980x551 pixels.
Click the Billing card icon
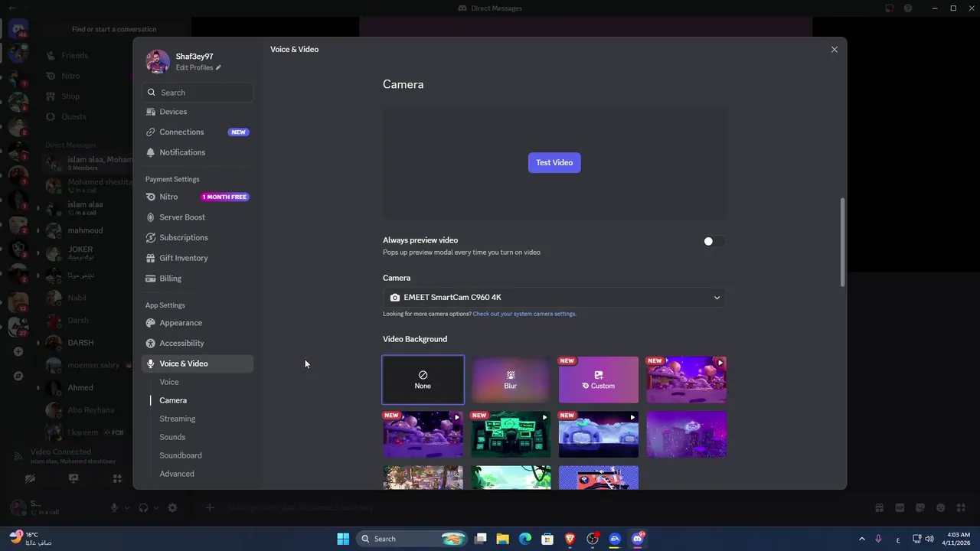tap(151, 279)
